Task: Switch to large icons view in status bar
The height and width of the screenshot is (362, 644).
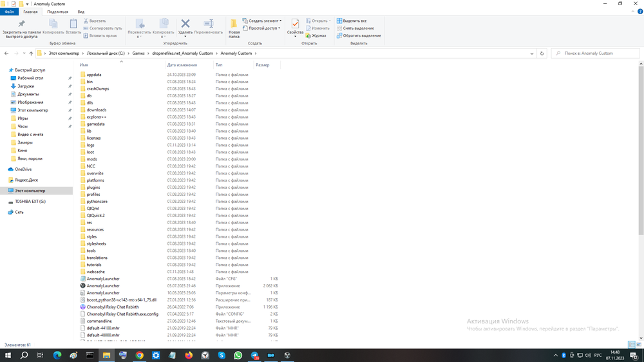Action: click(639, 345)
